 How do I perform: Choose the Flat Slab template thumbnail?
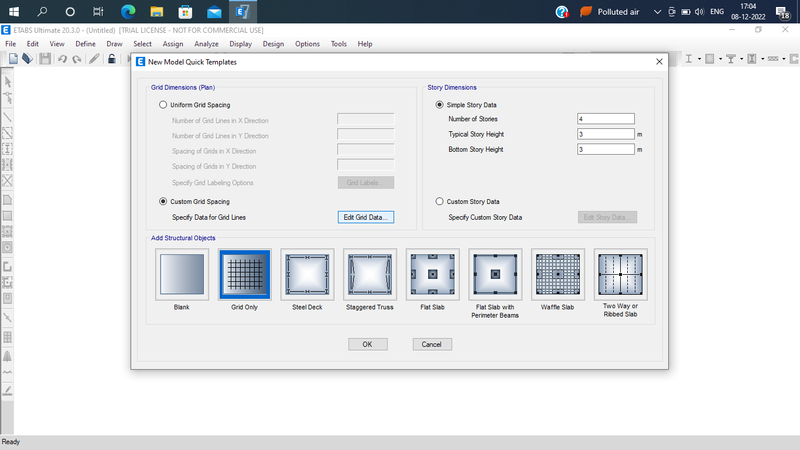[x=433, y=274]
